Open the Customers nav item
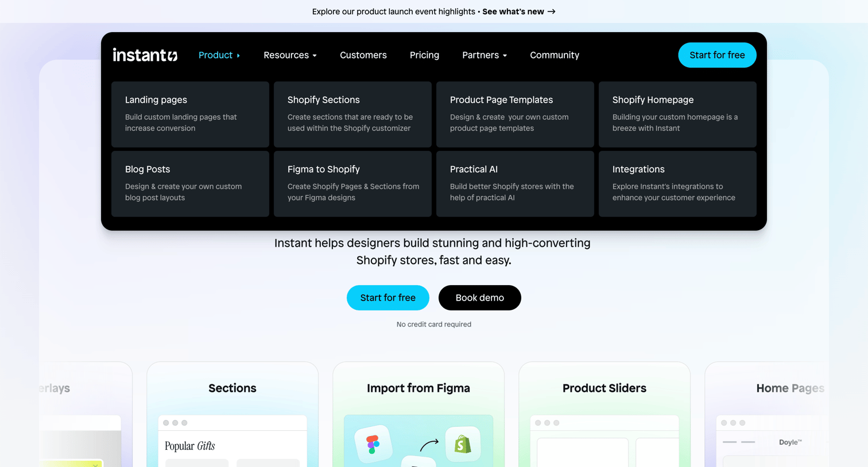This screenshot has height=467, width=868. 363,55
